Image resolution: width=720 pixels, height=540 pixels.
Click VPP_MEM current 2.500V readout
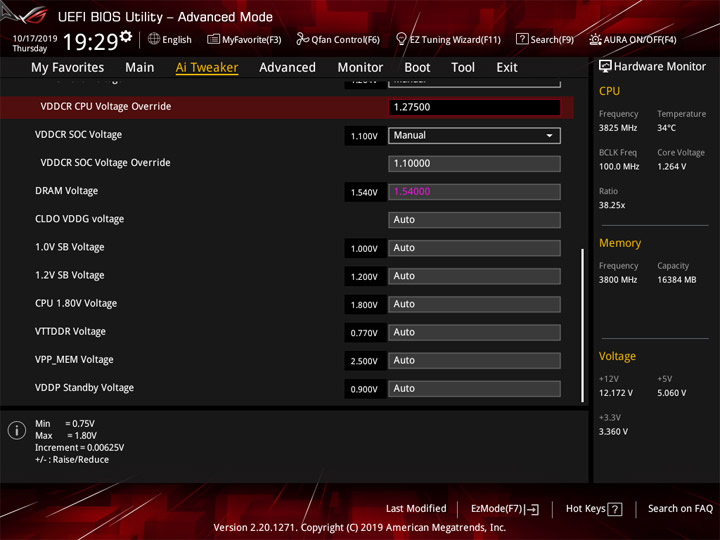pyautogui.click(x=364, y=361)
